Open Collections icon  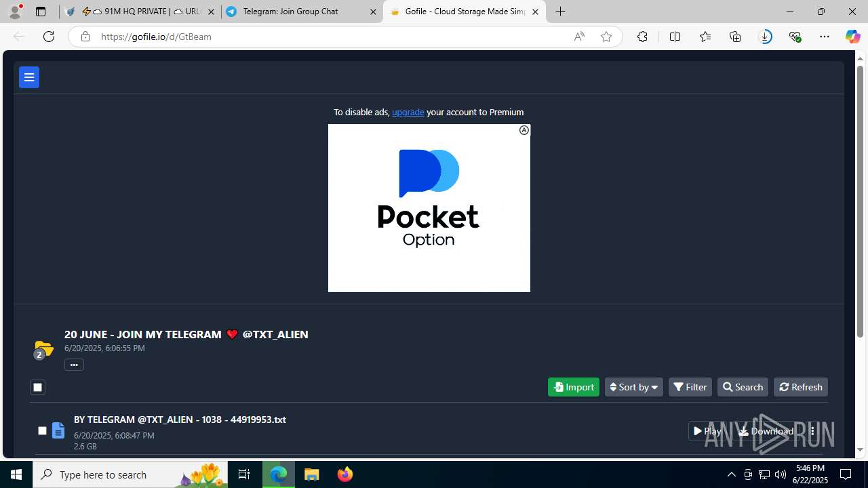(x=735, y=37)
